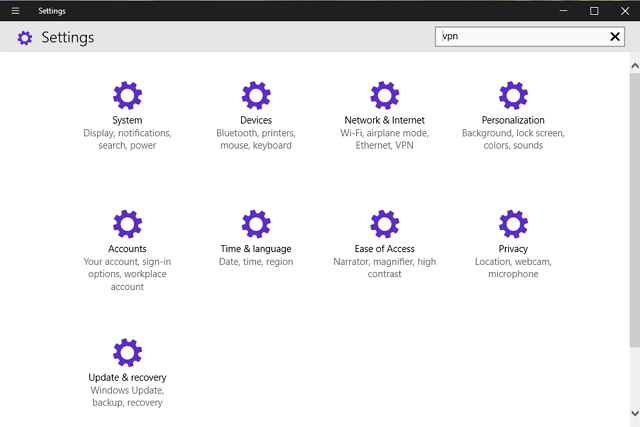Open the hamburger menu in title bar

(16, 11)
